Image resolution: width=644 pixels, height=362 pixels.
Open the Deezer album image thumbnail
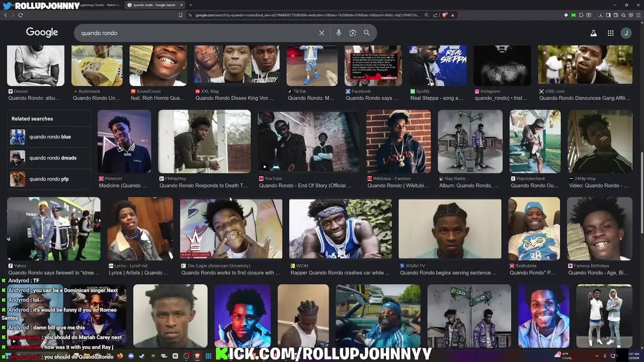pyautogui.click(x=36, y=65)
